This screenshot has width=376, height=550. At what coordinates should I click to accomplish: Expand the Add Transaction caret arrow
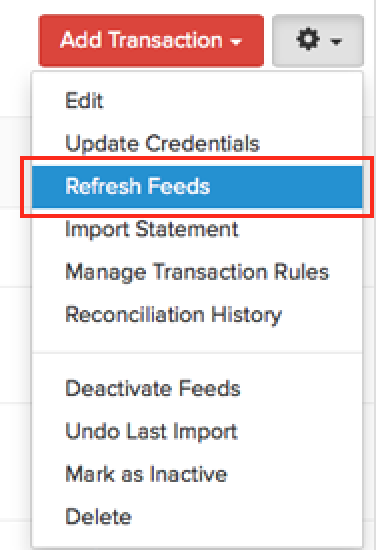pos(236,42)
